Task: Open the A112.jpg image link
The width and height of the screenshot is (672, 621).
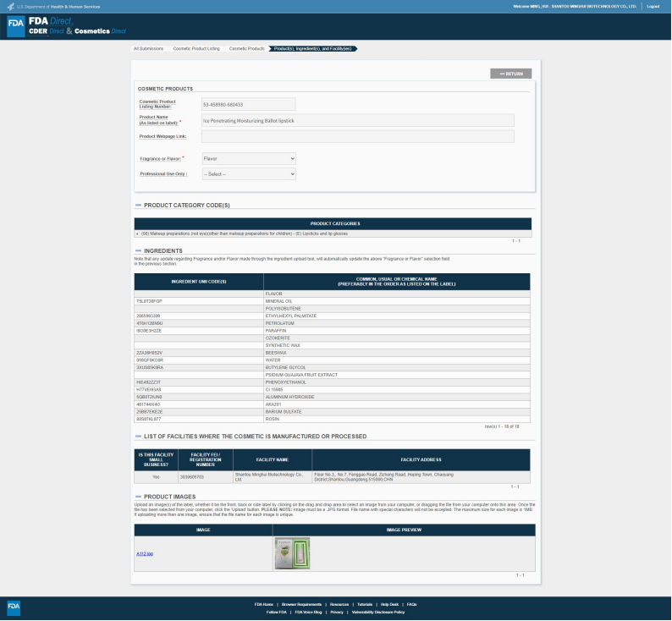Action: tap(145, 553)
